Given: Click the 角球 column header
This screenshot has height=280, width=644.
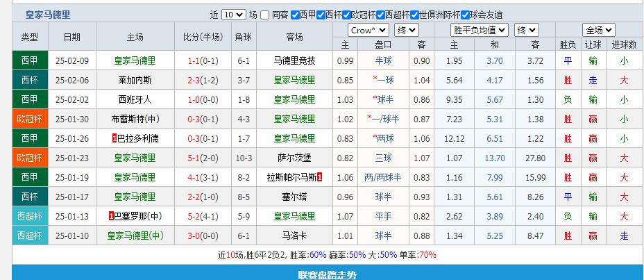Looking at the screenshot, I should coord(244,37).
